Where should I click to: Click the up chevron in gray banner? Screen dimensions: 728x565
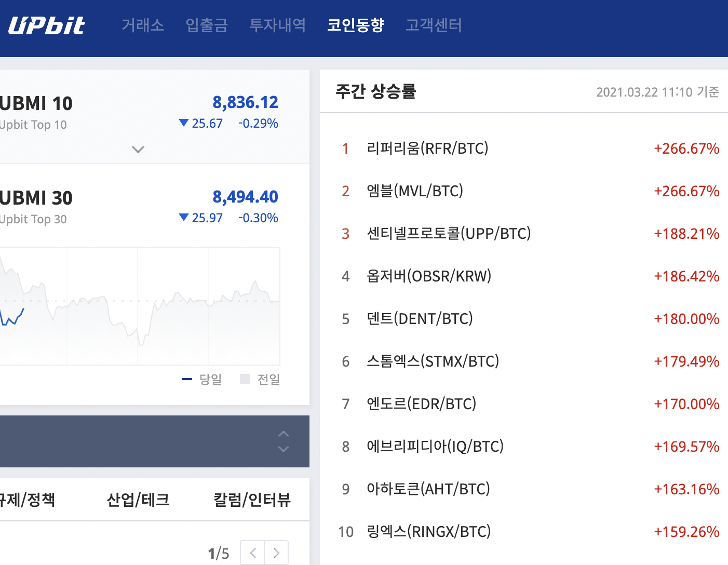tap(284, 434)
